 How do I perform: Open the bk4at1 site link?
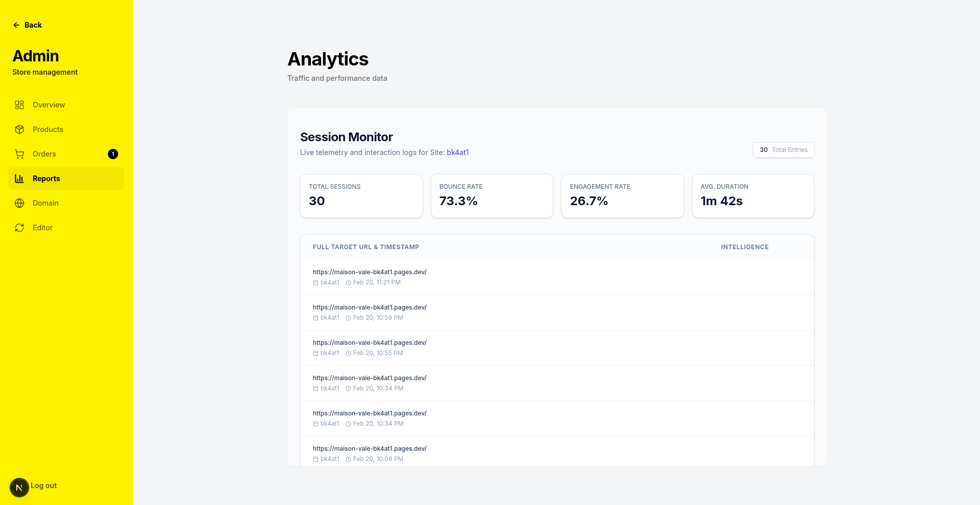point(458,152)
